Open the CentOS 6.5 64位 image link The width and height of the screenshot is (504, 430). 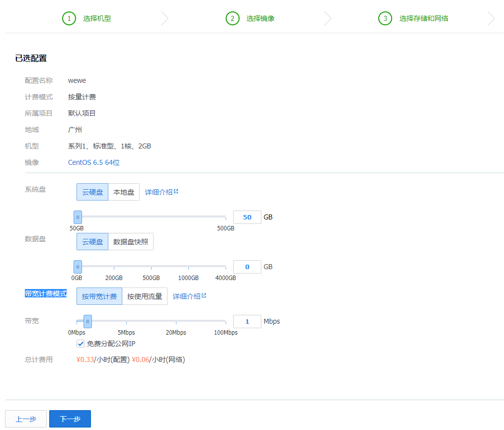[94, 162]
